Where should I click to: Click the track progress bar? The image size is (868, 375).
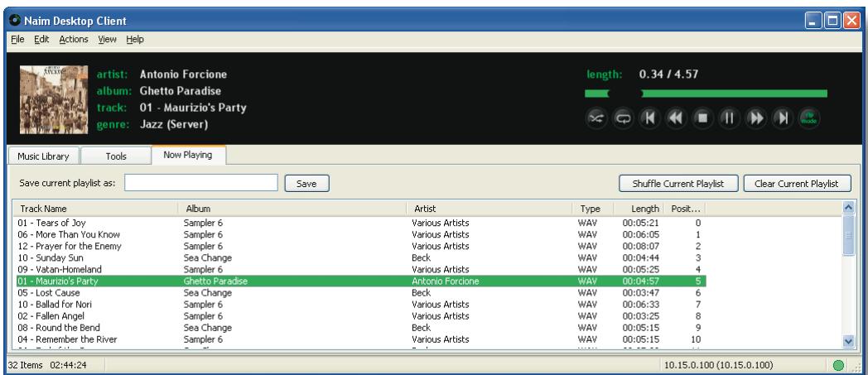(706, 94)
